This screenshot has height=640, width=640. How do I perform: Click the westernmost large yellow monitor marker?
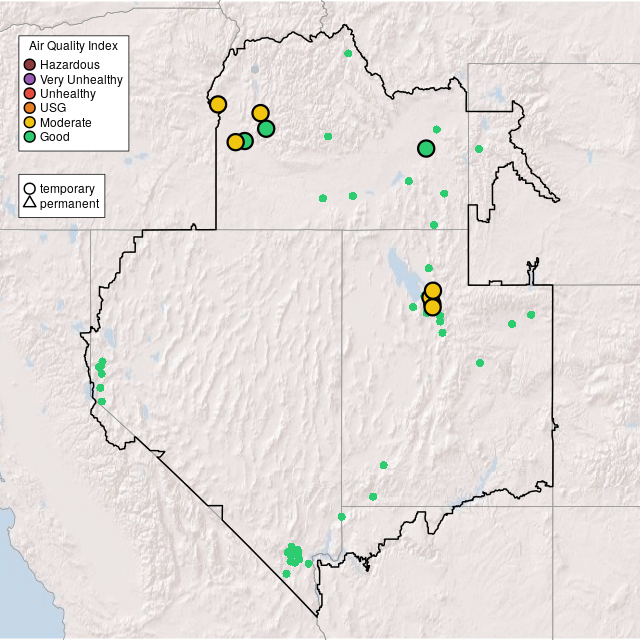tap(217, 104)
